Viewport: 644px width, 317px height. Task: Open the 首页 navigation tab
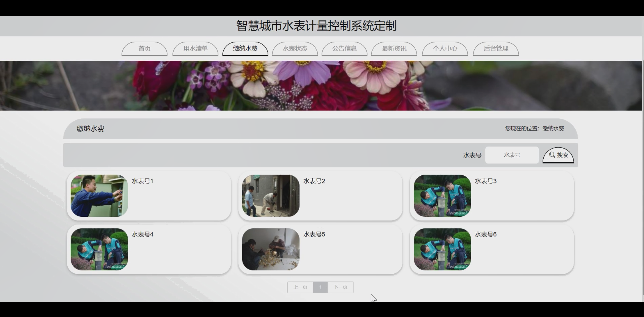(145, 48)
